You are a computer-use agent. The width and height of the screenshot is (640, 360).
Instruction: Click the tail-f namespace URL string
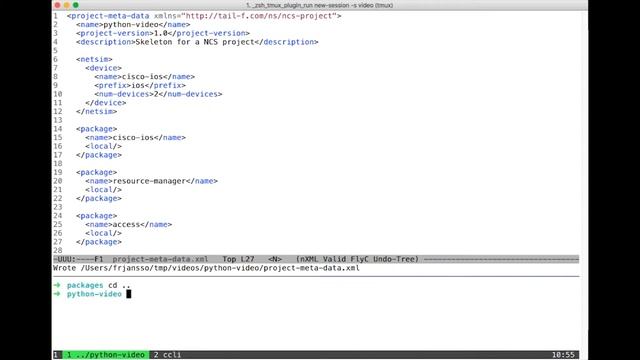(x=259, y=16)
